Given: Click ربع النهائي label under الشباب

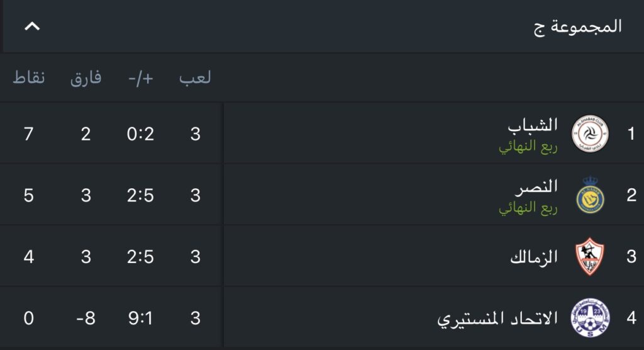Looking at the screenshot, I should (528, 147).
